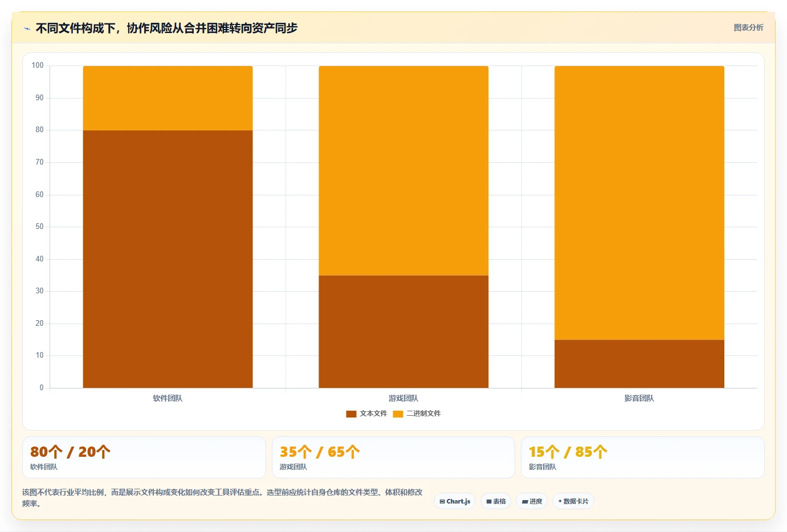
Task: Click the 二进制文件 legend label
Action: coord(423,414)
